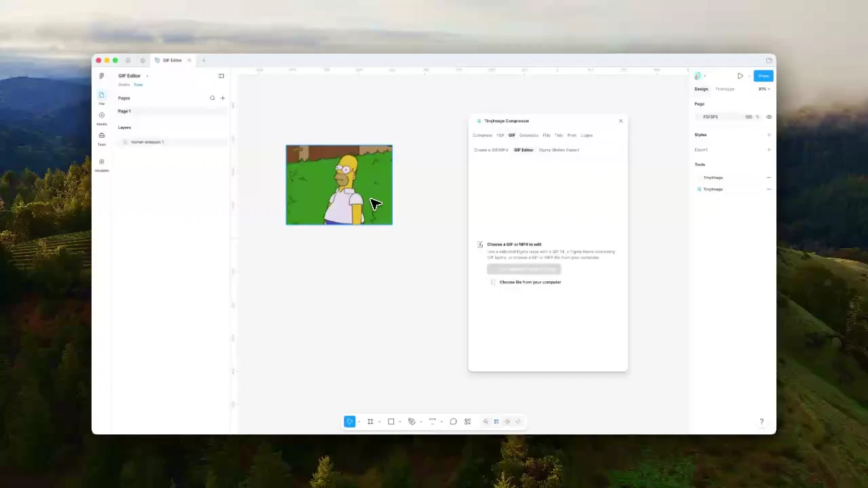Switch to Draw mode in toolbar
Screen dimensions: 868x488
[486, 422]
